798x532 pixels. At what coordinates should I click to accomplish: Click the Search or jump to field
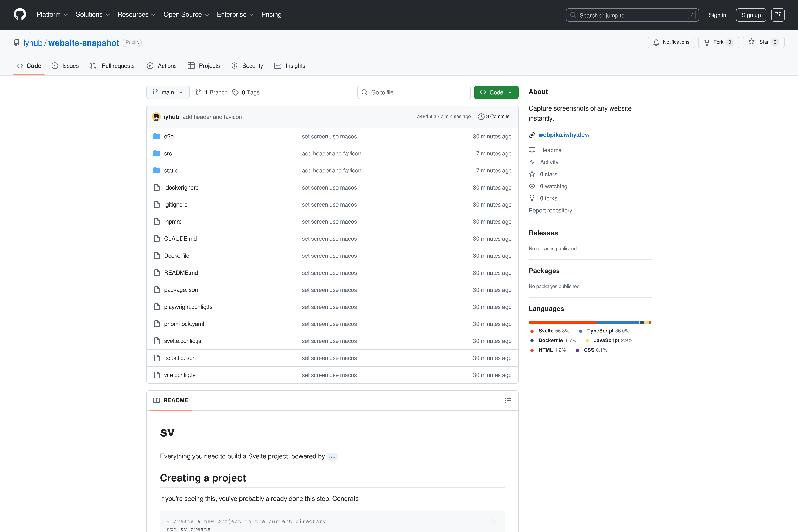(x=632, y=15)
